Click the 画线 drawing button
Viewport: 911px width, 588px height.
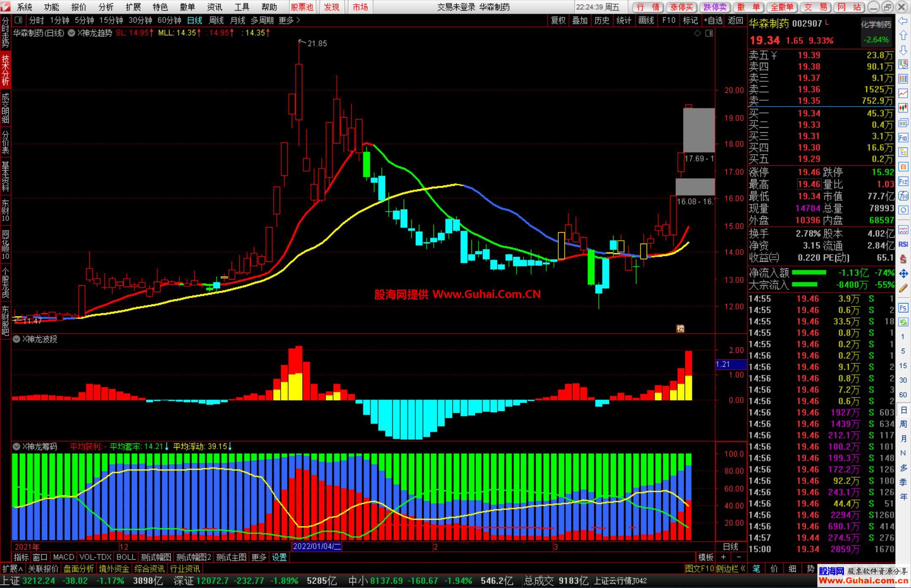[x=646, y=20]
